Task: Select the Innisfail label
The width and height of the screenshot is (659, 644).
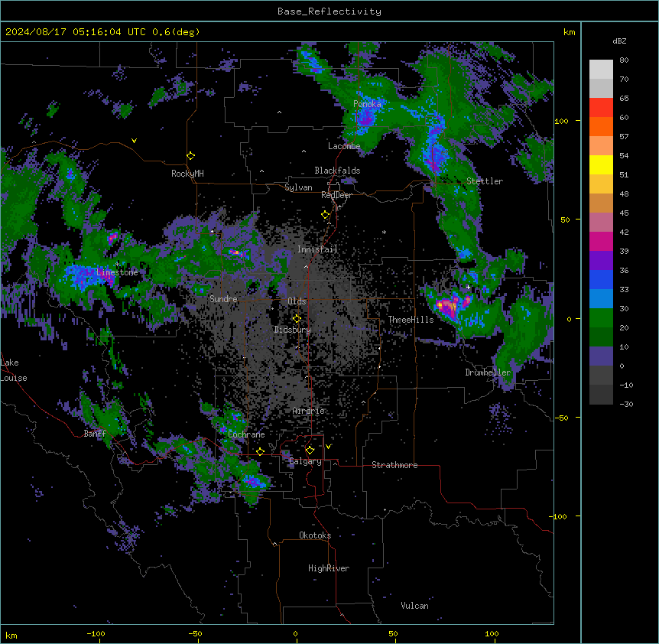Action: (317, 249)
